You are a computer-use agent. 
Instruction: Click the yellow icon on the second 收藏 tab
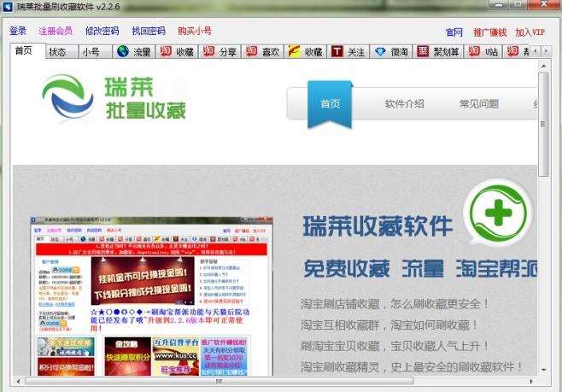tap(295, 51)
